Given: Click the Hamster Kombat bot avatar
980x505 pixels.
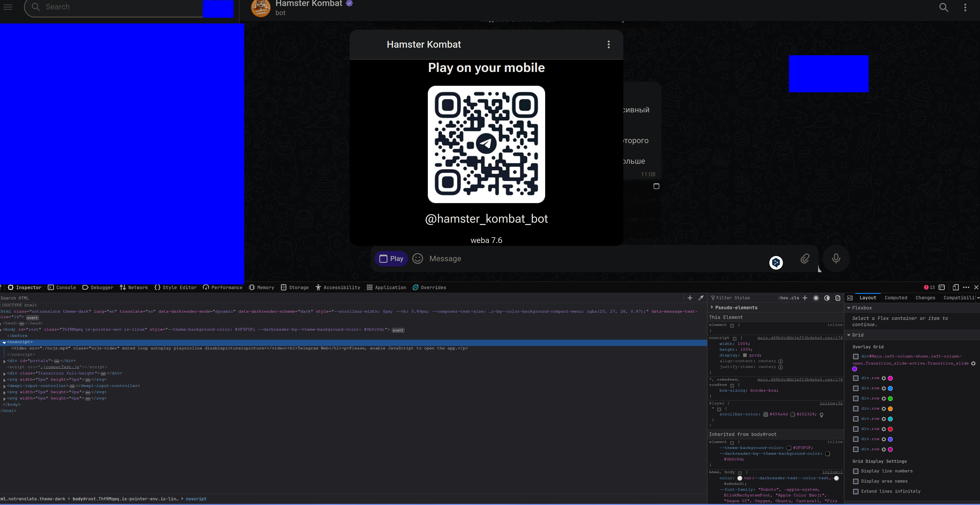Looking at the screenshot, I should 261,8.
